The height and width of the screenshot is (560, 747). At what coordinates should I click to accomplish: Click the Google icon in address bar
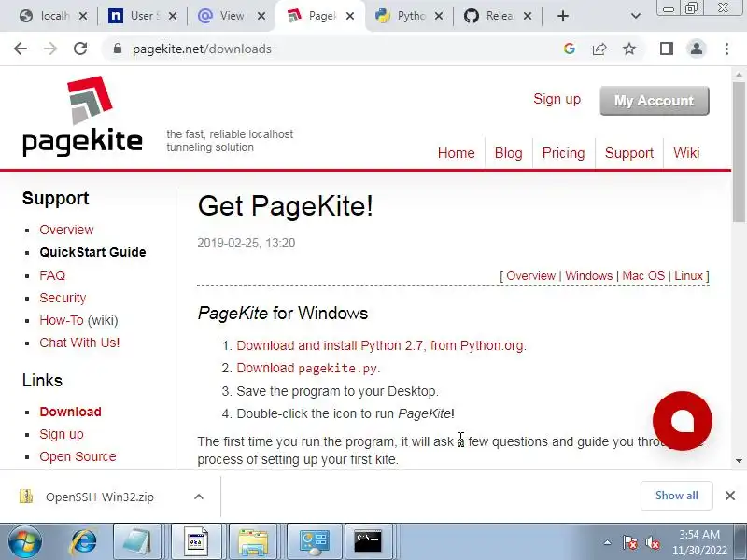pyautogui.click(x=570, y=49)
